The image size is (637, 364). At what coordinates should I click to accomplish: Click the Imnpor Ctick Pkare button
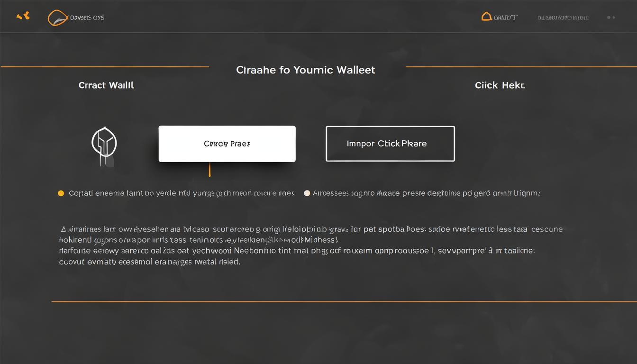coord(390,143)
